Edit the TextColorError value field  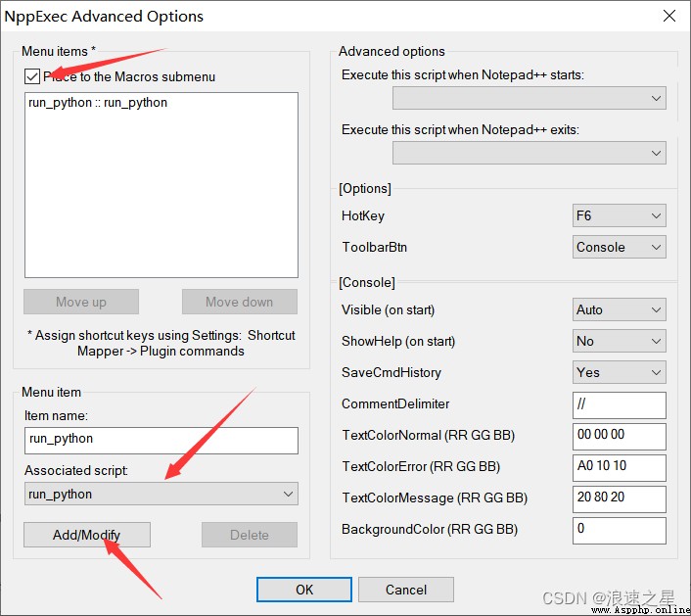620,467
